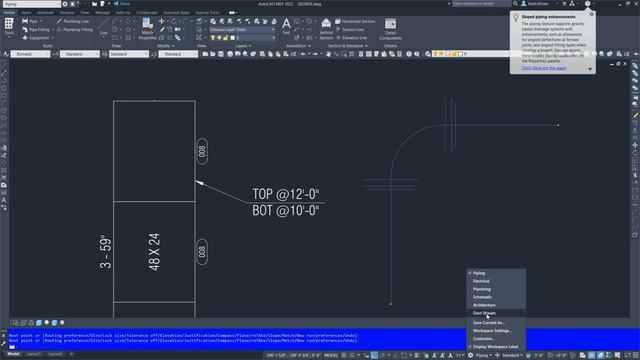Expand the Layers panel
Viewport: 640px width, 360px height.
pos(243,46)
